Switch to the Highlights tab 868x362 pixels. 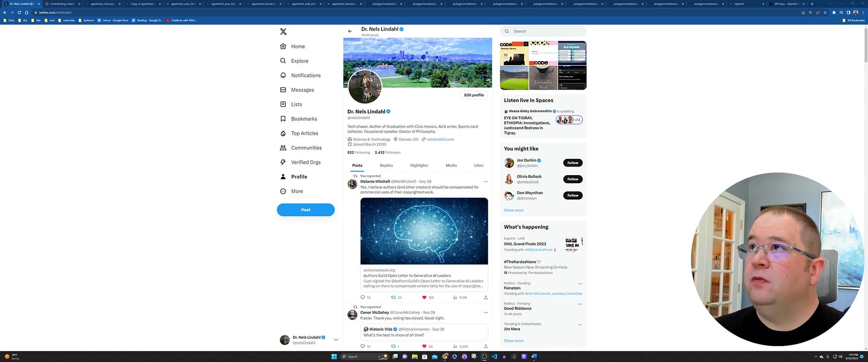click(419, 166)
